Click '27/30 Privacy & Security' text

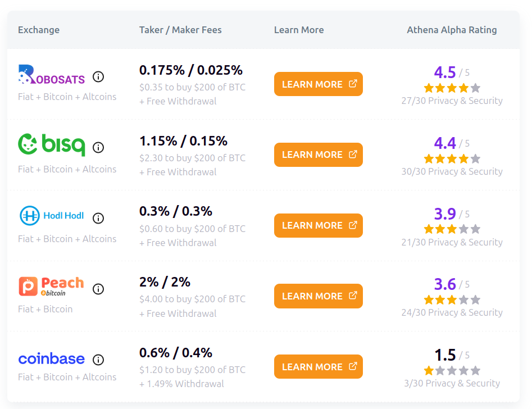point(452,101)
